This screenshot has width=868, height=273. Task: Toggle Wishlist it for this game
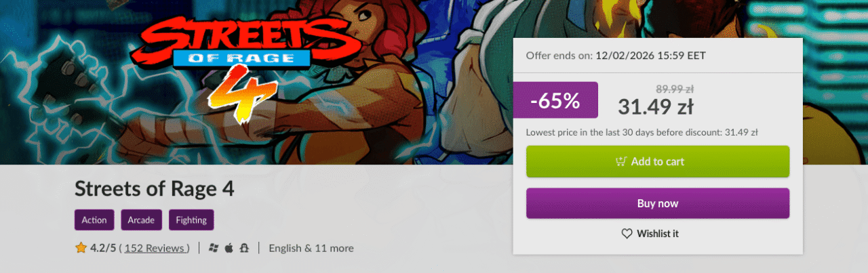pyautogui.click(x=650, y=234)
